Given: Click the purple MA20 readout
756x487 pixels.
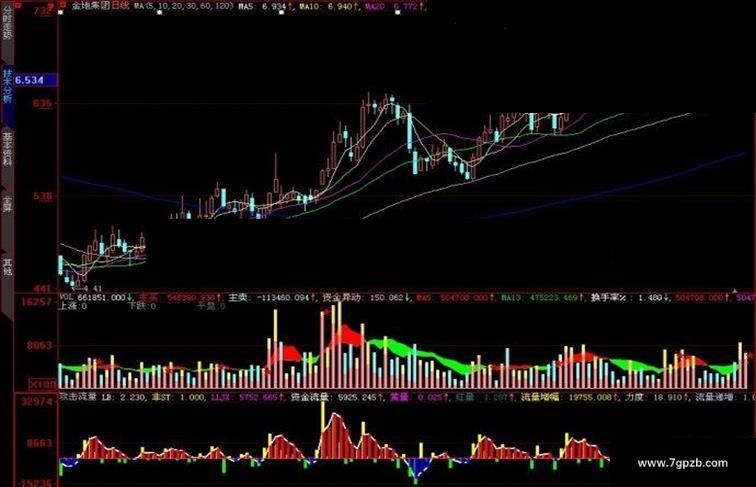Looking at the screenshot, I should (x=395, y=7).
